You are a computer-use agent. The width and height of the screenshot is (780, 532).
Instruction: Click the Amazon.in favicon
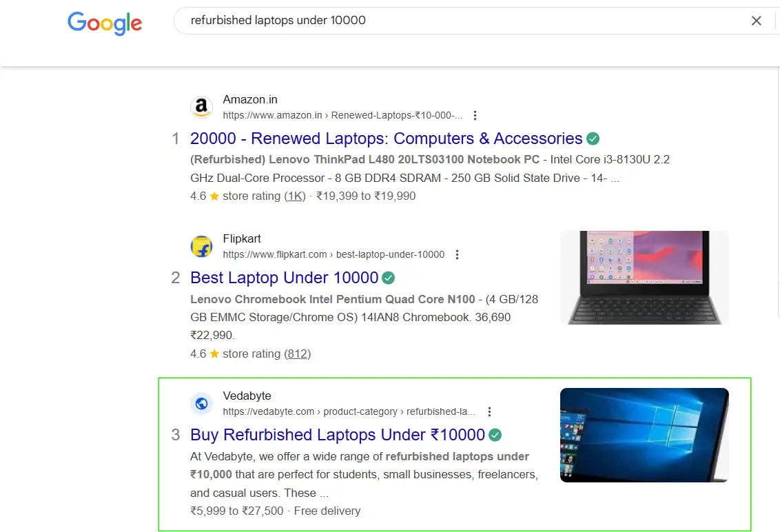click(x=201, y=107)
